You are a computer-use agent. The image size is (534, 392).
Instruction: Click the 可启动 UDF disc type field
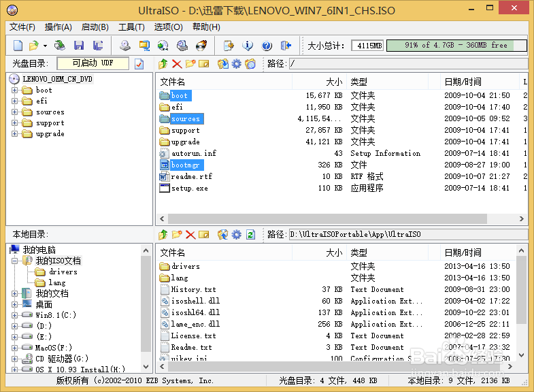point(93,63)
